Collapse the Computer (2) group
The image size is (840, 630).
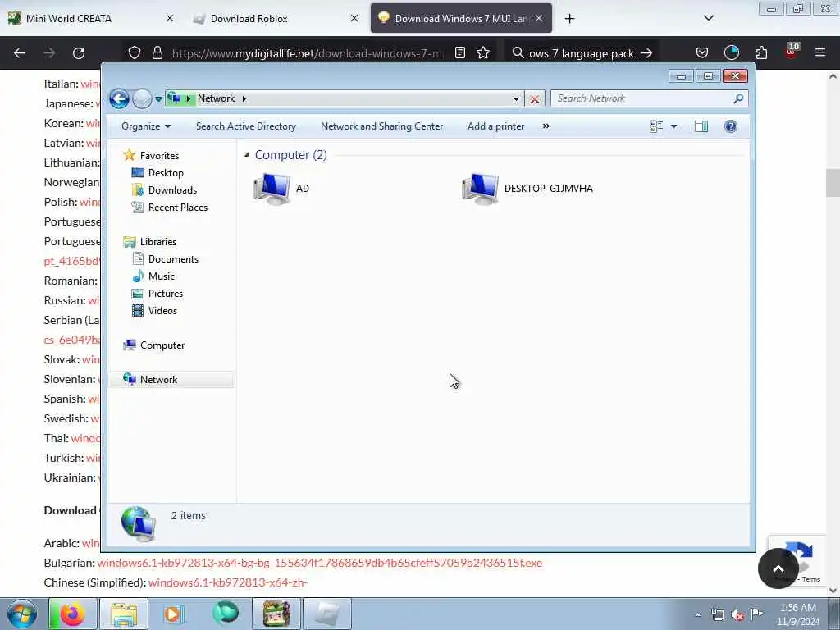click(247, 155)
